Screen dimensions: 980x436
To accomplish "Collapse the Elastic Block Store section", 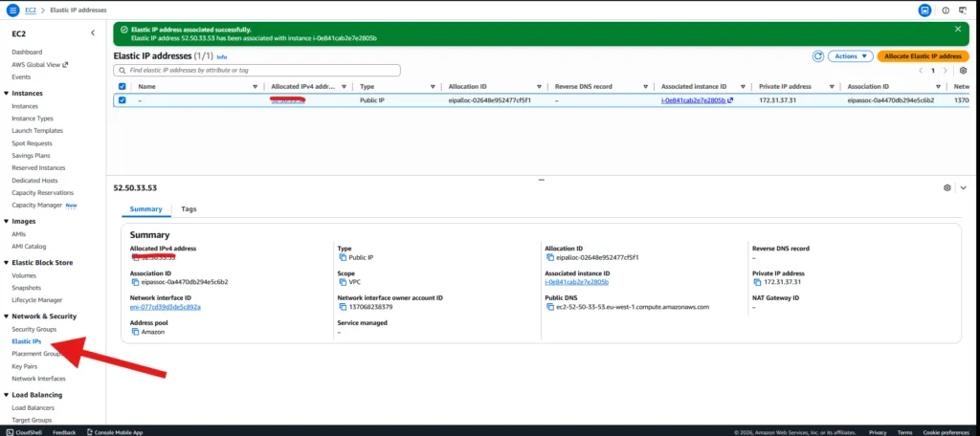I will pyautogui.click(x=7, y=263).
